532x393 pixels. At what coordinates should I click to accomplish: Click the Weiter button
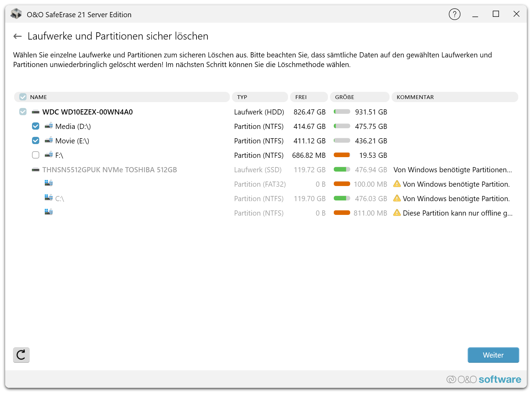pyautogui.click(x=493, y=355)
